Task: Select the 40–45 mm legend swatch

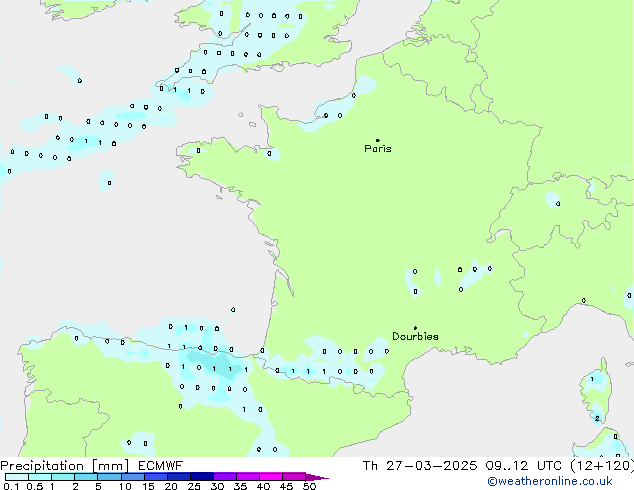Action: click(271, 477)
